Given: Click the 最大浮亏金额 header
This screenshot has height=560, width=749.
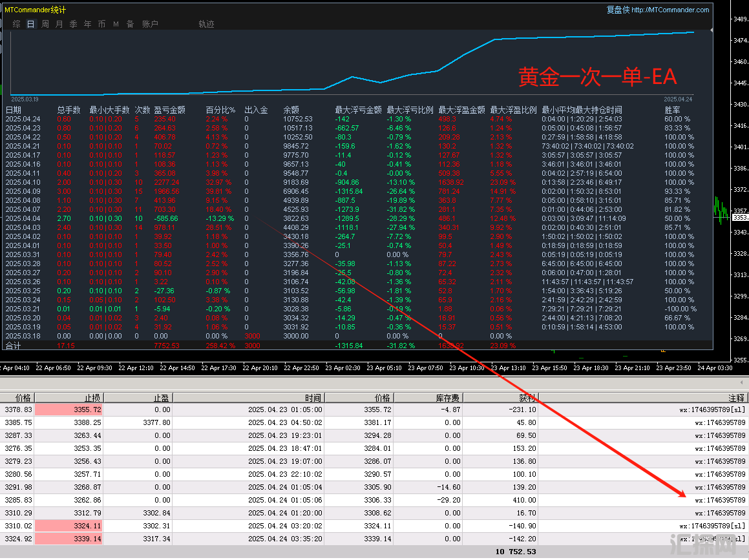Looking at the screenshot, I should point(358,110).
